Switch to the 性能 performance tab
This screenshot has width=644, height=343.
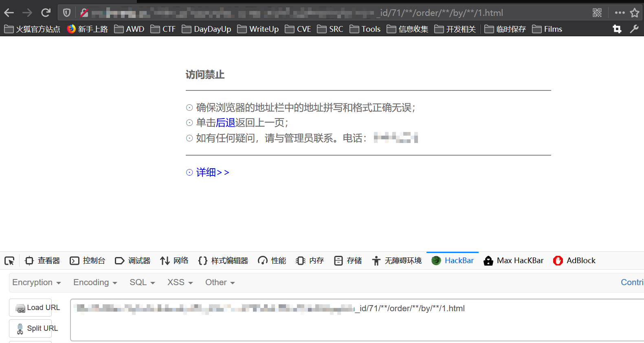272,261
